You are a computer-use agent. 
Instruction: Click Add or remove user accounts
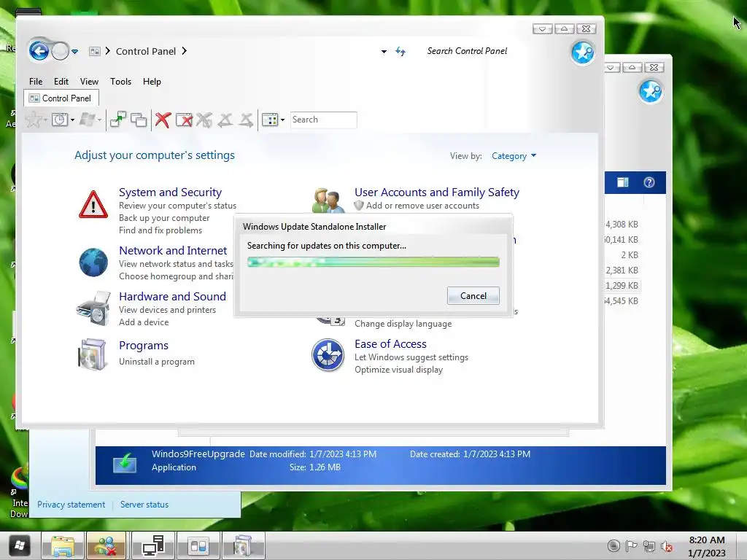pyautogui.click(x=422, y=205)
